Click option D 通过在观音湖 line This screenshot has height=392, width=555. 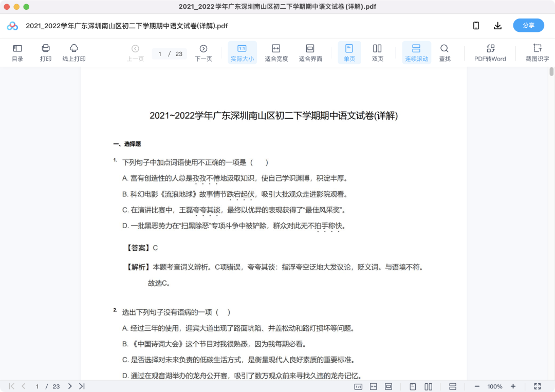[242, 376]
